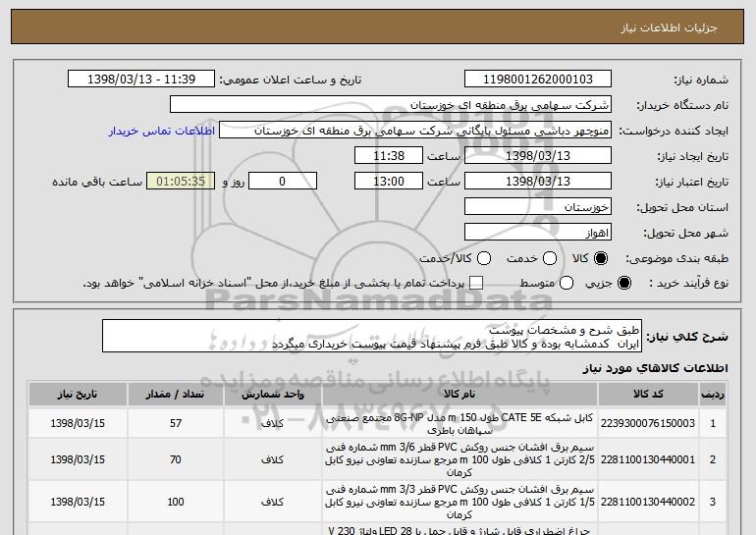
Task: Click the creation time field 11:38
Action: pos(389,156)
